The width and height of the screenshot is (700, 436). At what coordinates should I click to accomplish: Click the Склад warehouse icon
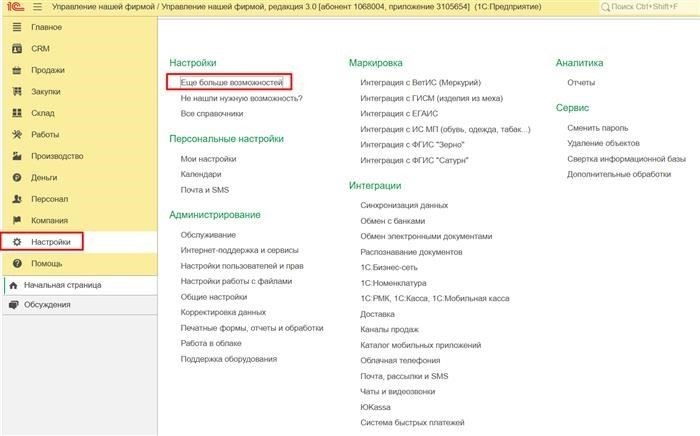click(17, 113)
